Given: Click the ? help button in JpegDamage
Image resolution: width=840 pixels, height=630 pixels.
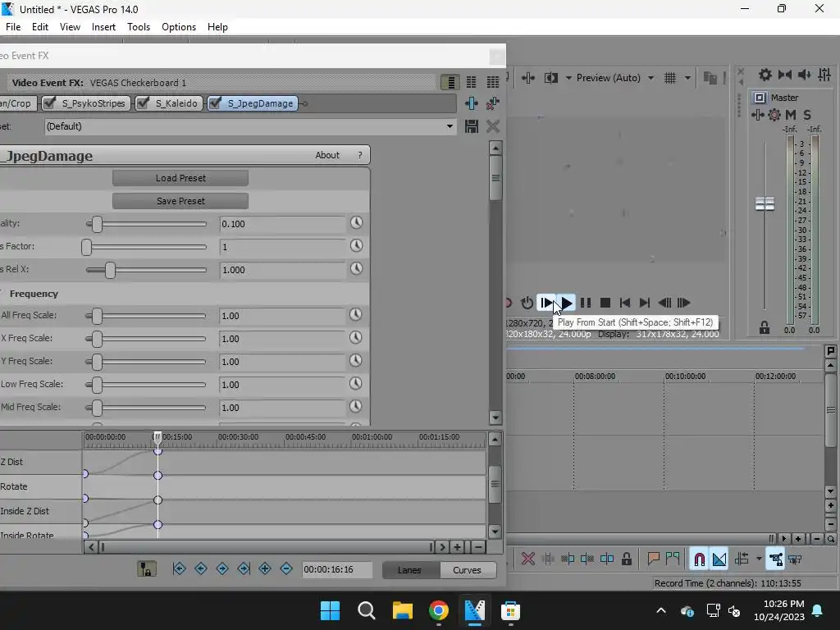Looking at the screenshot, I should 360,155.
